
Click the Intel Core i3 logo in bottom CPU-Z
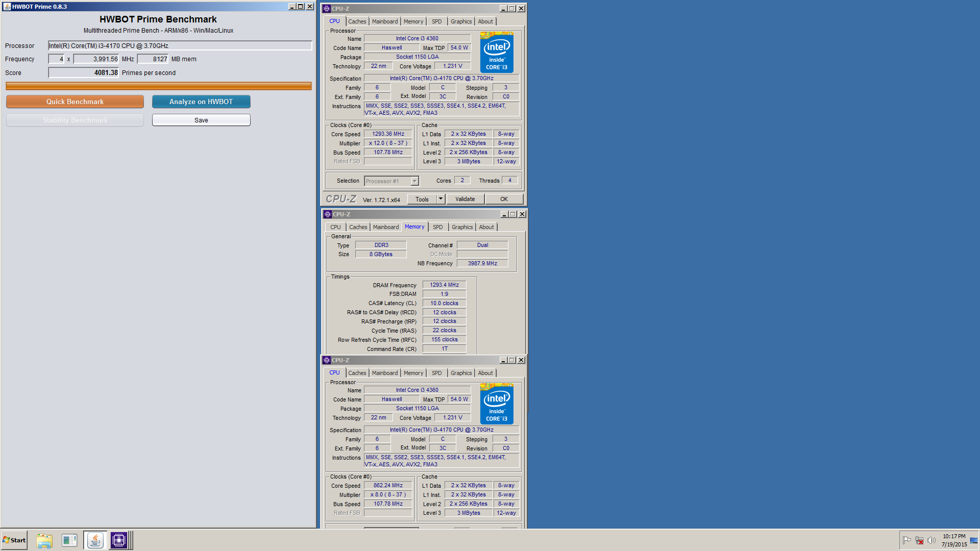tap(497, 404)
